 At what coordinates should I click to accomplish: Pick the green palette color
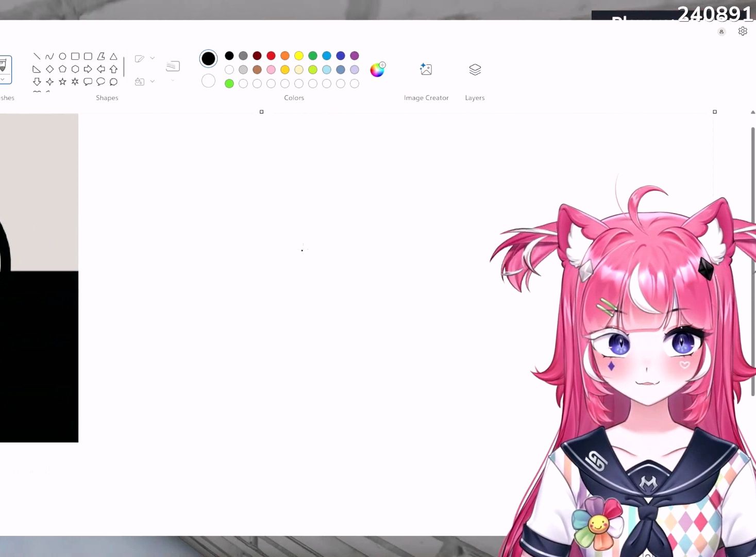tap(313, 56)
